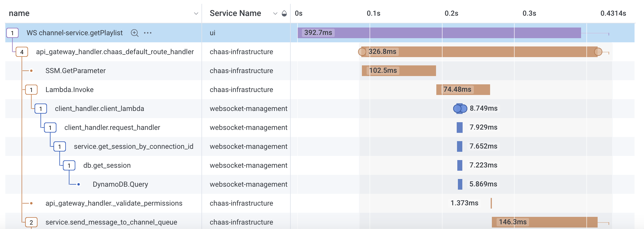Click the 1.373ms validate_permissions span marker
The height and width of the screenshot is (229, 644).
click(x=491, y=203)
